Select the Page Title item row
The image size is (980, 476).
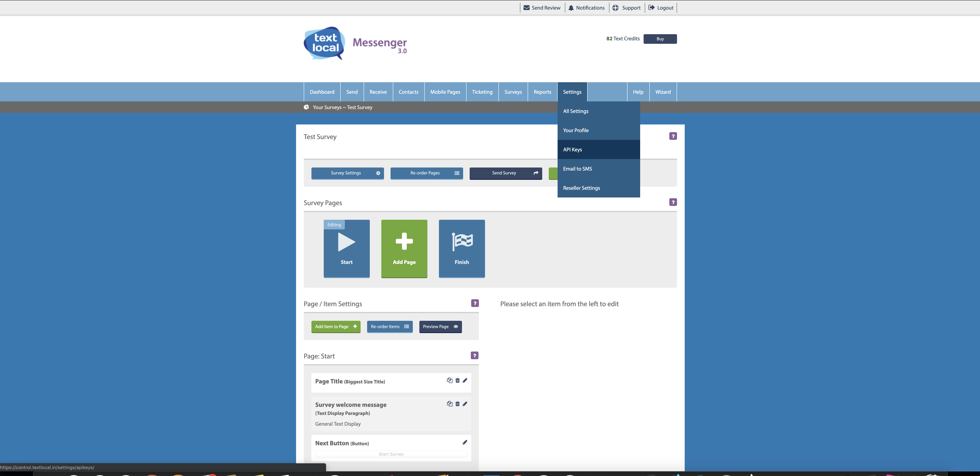pos(391,382)
